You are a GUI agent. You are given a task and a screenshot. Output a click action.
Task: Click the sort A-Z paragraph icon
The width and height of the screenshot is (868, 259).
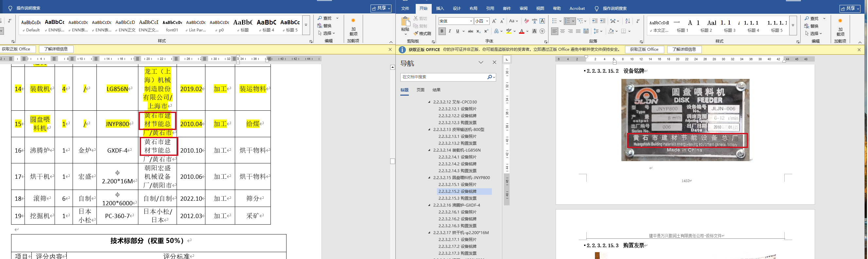click(x=627, y=21)
